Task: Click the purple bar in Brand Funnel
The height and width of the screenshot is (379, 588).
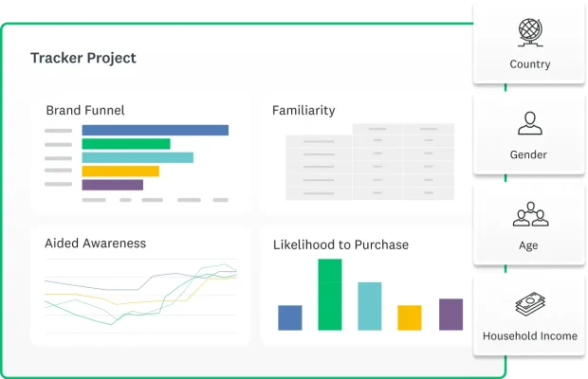Action: [113, 185]
